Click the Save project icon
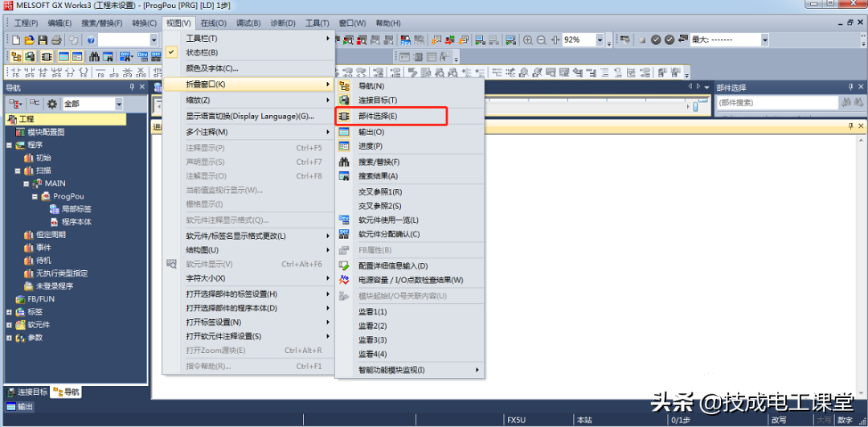The height and width of the screenshot is (427, 868). click(43, 39)
